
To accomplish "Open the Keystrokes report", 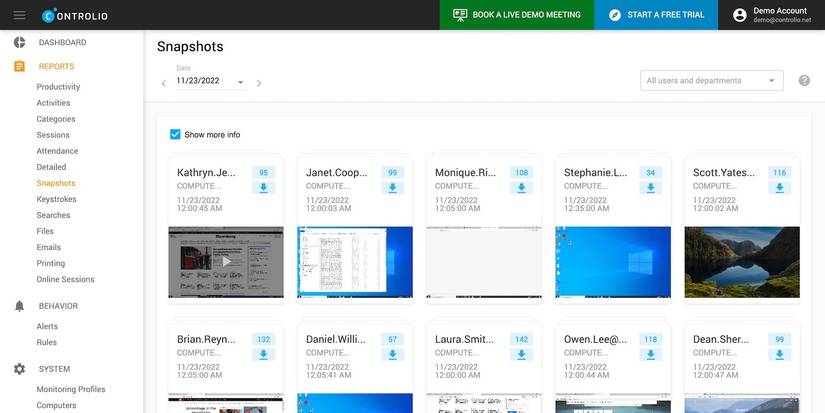I will (x=56, y=199).
